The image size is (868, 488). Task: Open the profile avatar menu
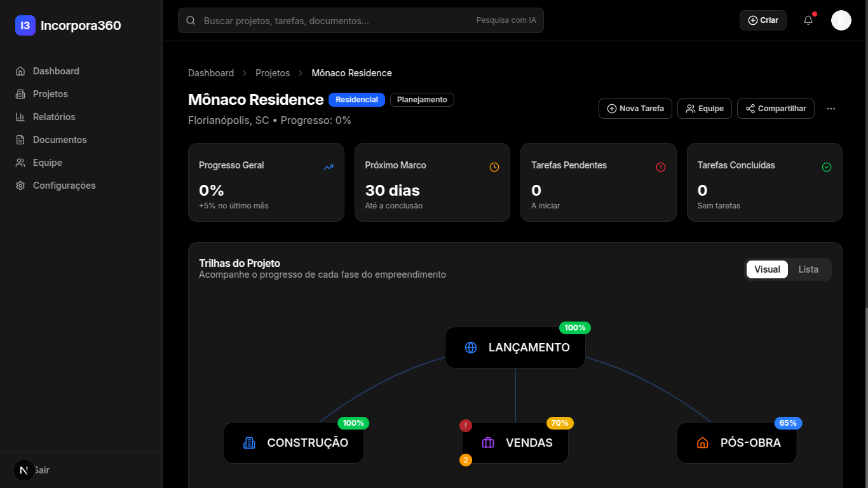click(x=841, y=20)
